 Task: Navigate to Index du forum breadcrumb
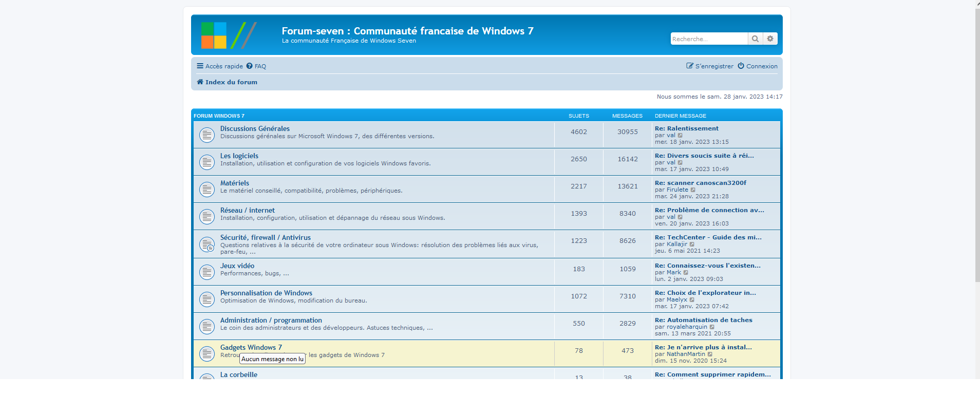point(227,82)
